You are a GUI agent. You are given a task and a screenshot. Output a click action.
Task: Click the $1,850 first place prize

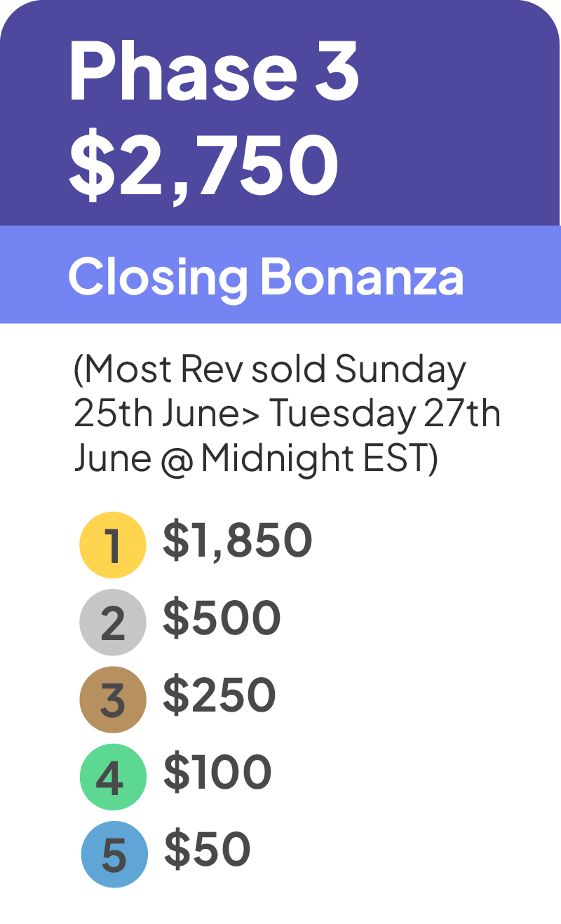click(238, 541)
